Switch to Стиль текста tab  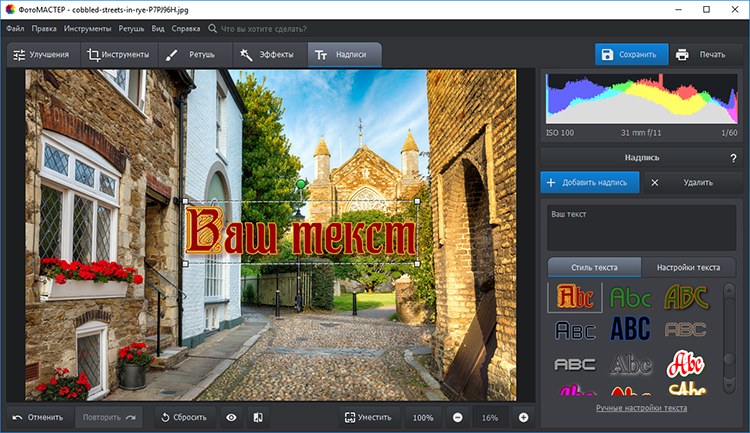594,267
